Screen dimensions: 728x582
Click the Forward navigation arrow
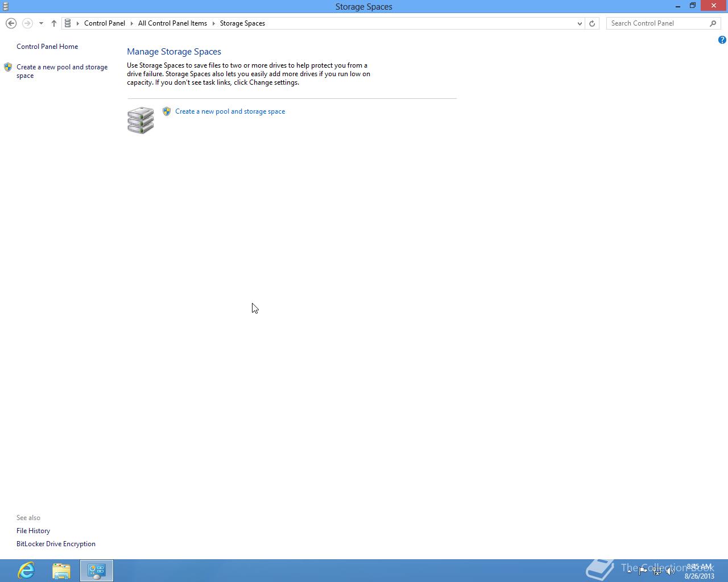coord(27,23)
